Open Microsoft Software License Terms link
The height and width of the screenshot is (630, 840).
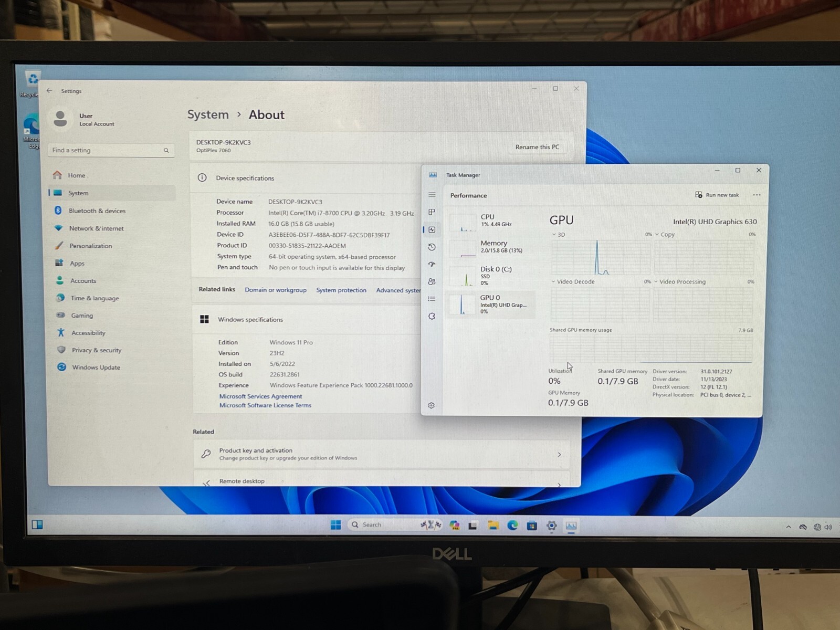pyautogui.click(x=265, y=405)
